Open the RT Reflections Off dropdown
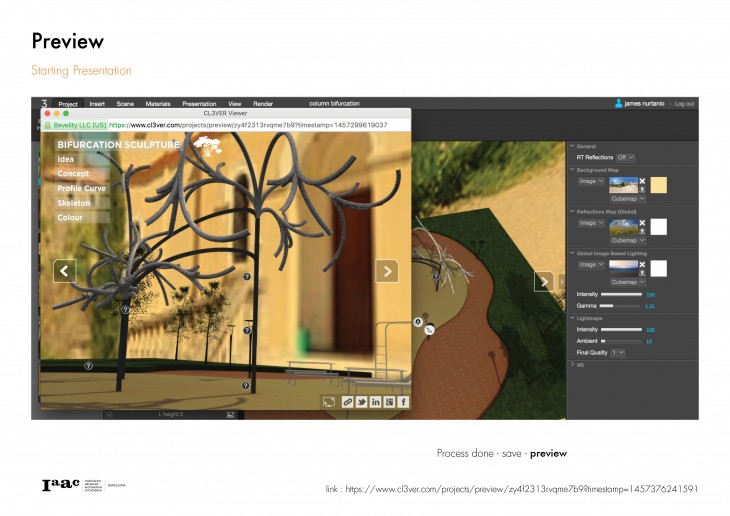Screen dimensions: 730x516 [625, 157]
